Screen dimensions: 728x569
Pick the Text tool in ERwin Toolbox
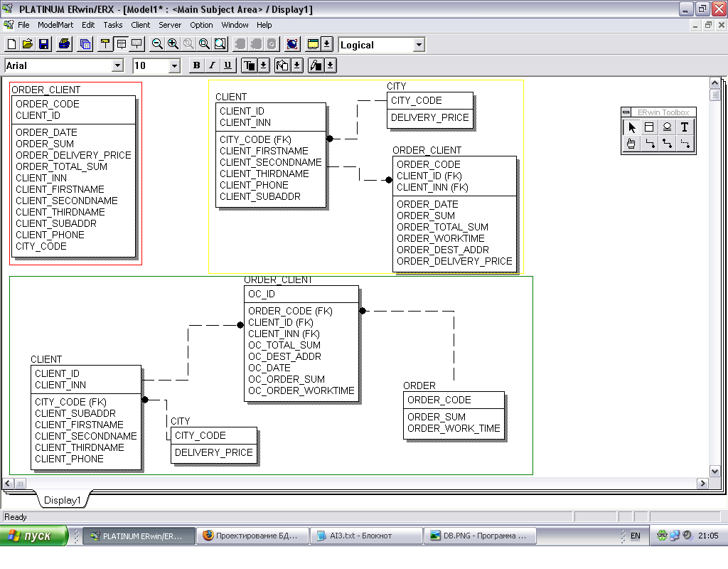(684, 127)
